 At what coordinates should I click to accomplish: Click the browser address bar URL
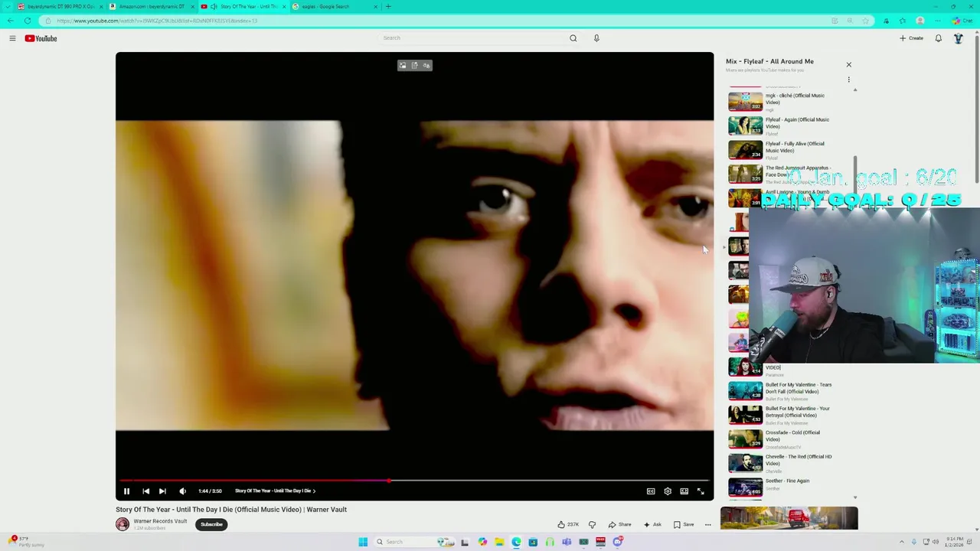(x=157, y=21)
